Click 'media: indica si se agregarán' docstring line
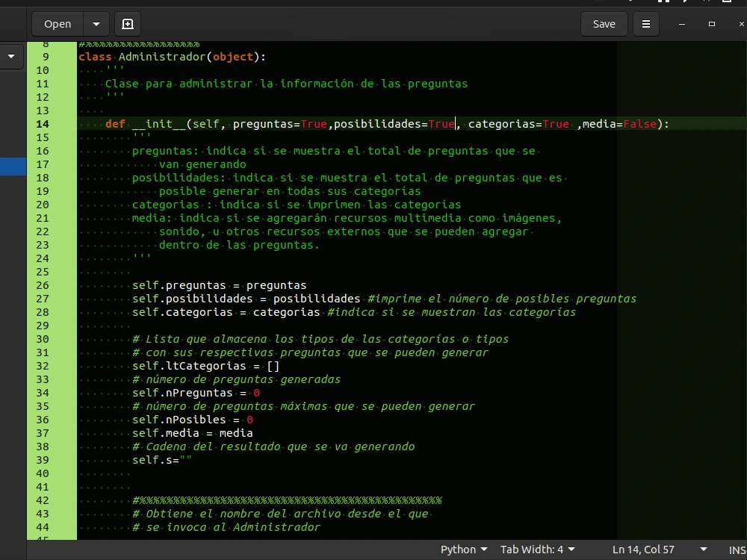Screen dimensions: 747x560 (x=229, y=218)
